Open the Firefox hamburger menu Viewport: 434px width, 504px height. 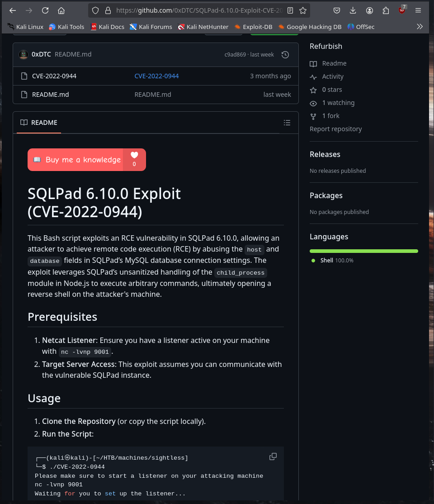point(418,10)
